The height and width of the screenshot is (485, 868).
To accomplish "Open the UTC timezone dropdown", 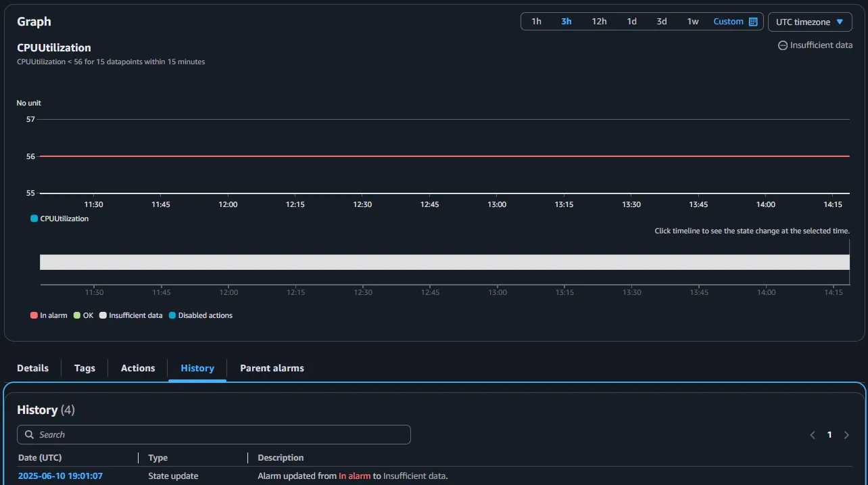I will 809,22.
